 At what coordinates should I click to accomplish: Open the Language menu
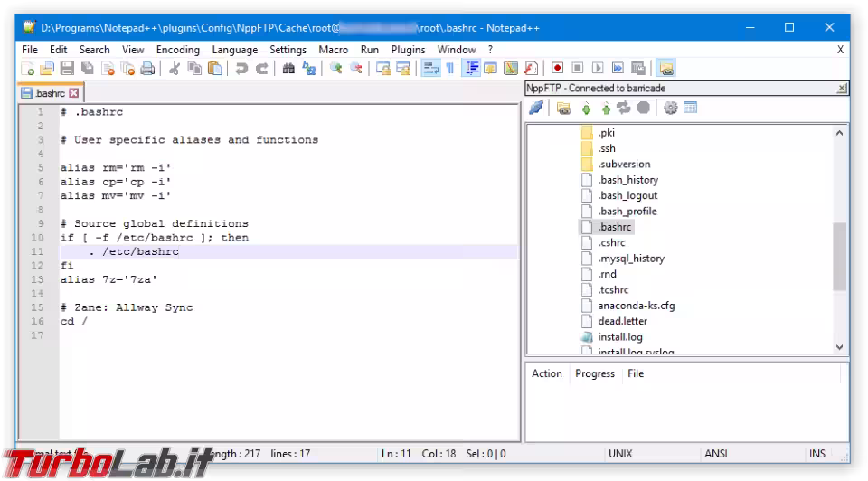(235, 49)
